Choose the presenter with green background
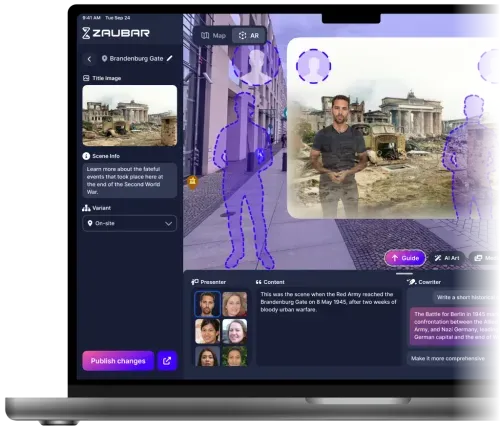500x433 pixels. click(235, 356)
